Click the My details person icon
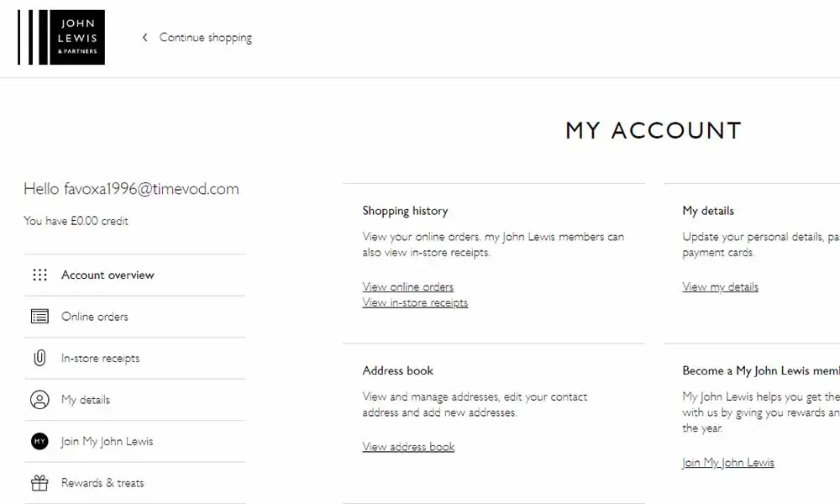 tap(39, 400)
